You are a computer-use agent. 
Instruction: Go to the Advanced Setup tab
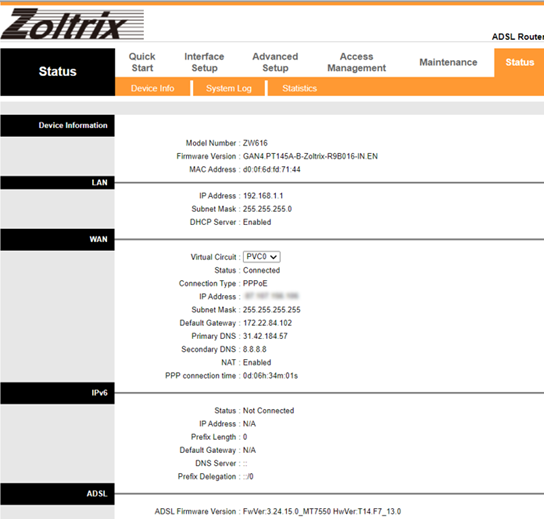tap(275, 62)
